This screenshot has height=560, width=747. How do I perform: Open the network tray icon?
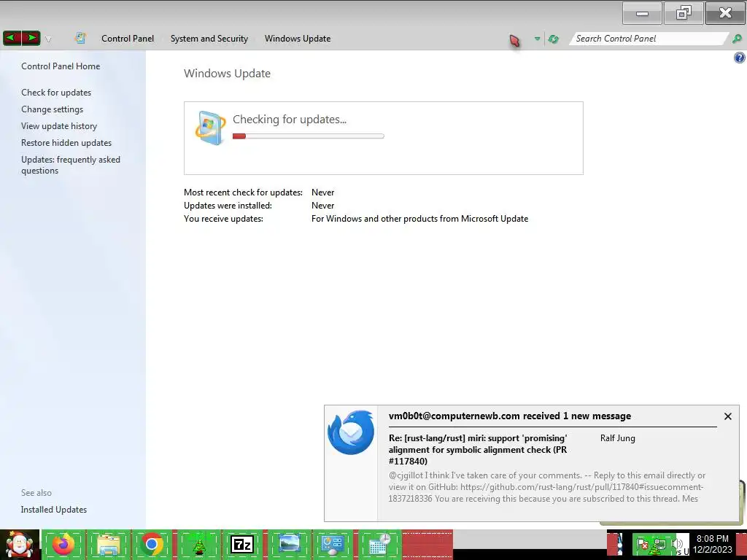tap(659, 544)
